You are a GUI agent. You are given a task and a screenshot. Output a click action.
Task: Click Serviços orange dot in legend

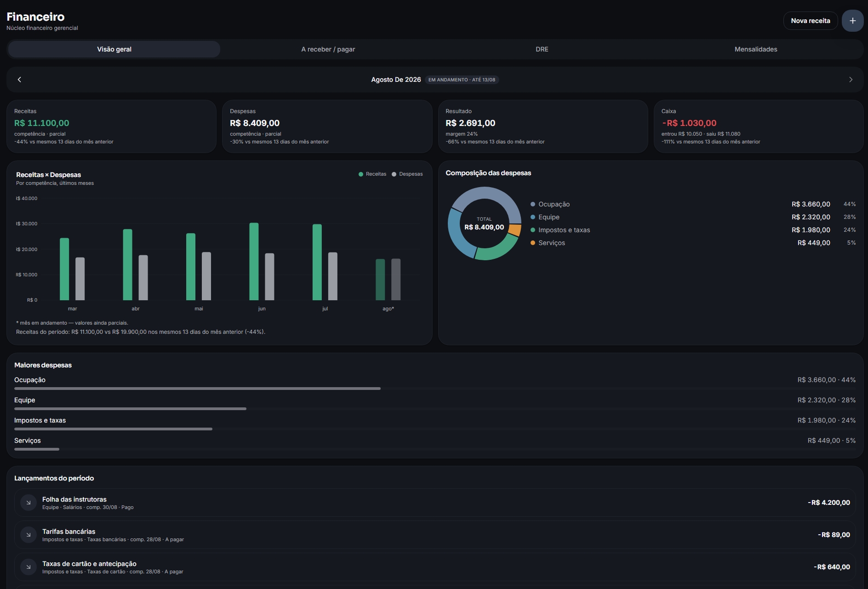coord(533,243)
